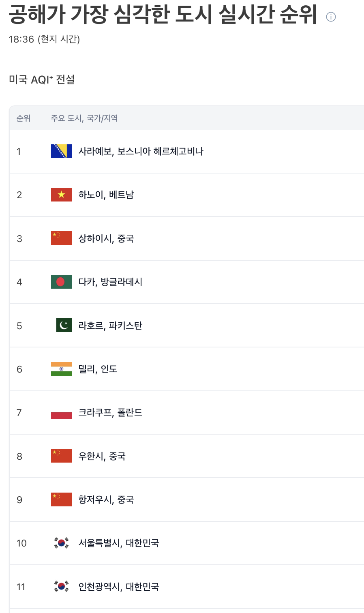The image size is (364, 613).
Task: Click the info icon beside the page title
Action: click(331, 17)
